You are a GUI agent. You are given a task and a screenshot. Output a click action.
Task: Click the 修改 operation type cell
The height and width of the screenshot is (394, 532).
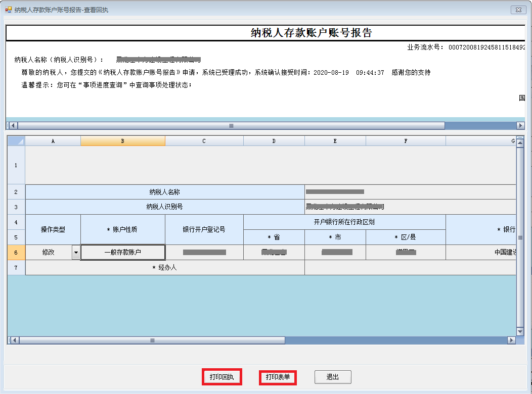(49, 253)
